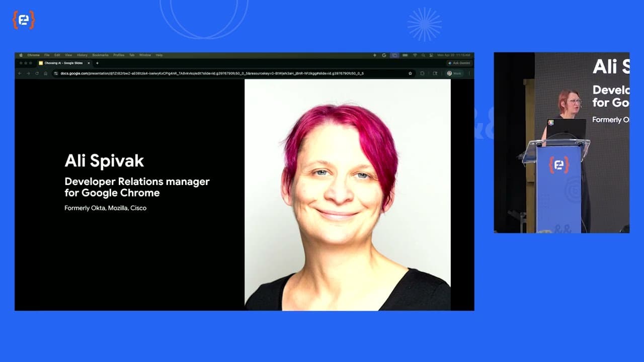Screen dimensions: 644x362
Task: Click the Wi-Fi status icon
Action: tap(415, 55)
